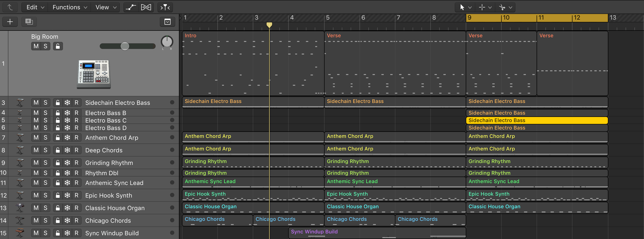644x239 pixels.
Task: Select the automation curve toolbar icon
Action: pos(131,7)
